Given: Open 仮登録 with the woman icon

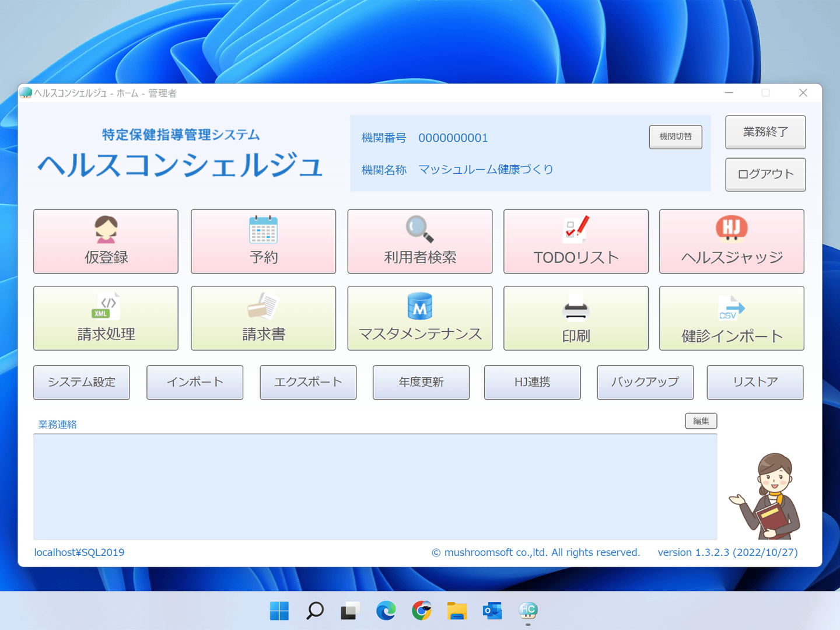Looking at the screenshot, I should coord(106,242).
